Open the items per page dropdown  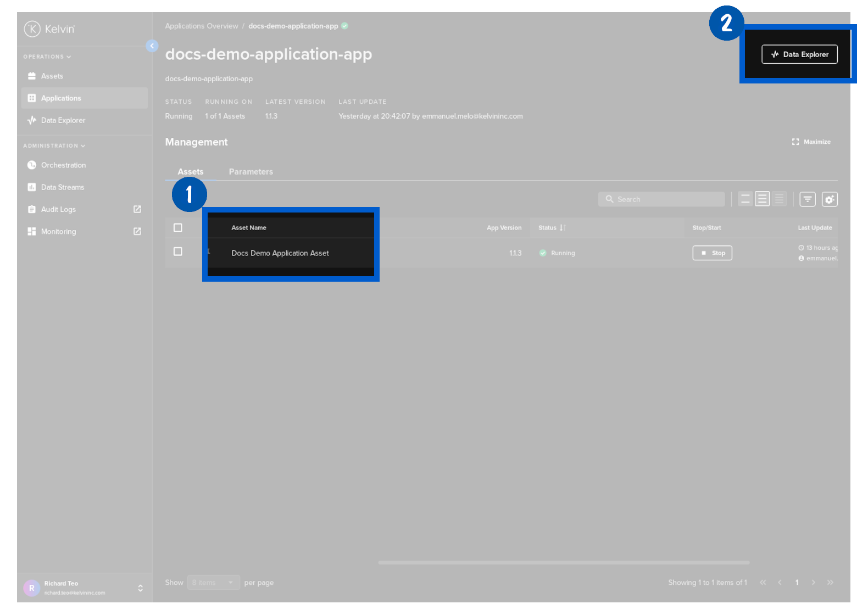tap(213, 583)
